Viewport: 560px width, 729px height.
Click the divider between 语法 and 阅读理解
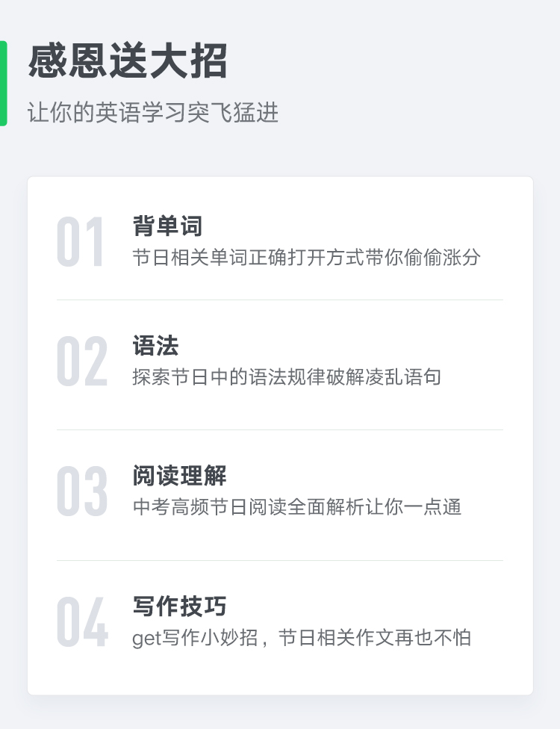[280, 429]
